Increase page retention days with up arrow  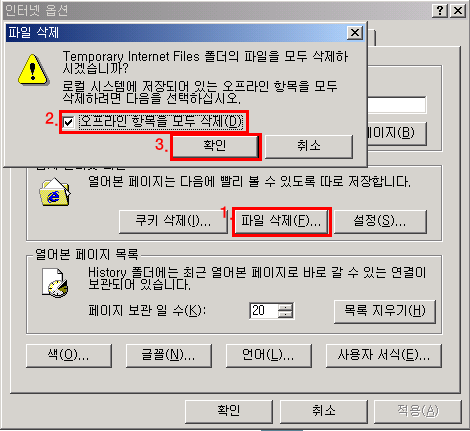[x=285, y=307]
